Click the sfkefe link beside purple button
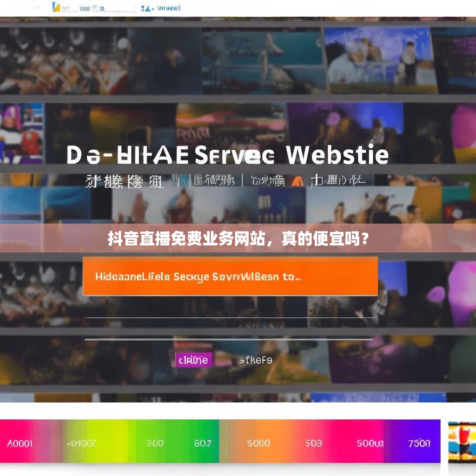 click(256, 360)
